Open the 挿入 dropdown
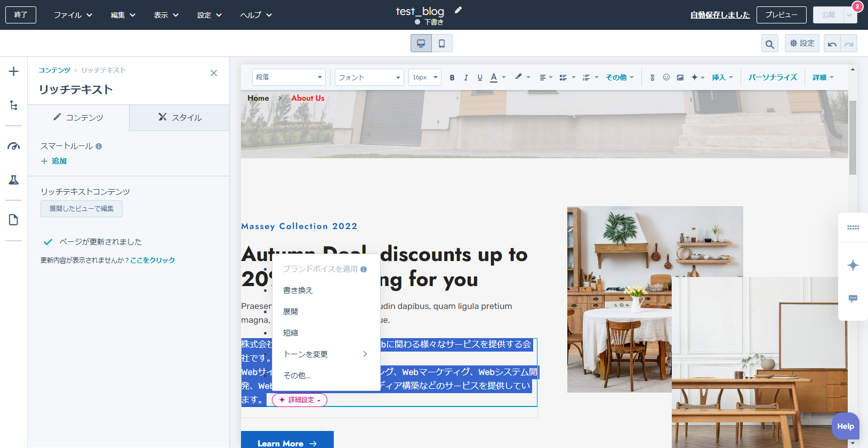The width and height of the screenshot is (868, 448). point(722,78)
